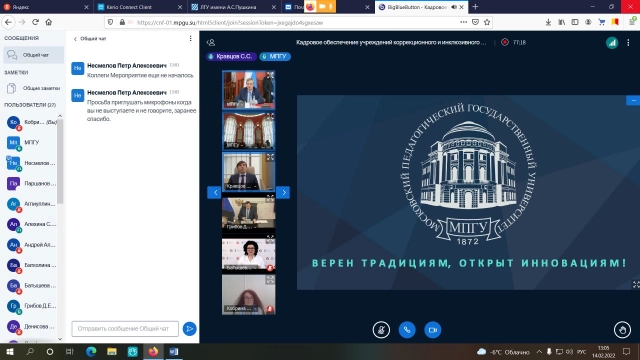Click the Кравцов С.С. talking indicator
This screenshot has width=640, height=360.
(231, 56)
